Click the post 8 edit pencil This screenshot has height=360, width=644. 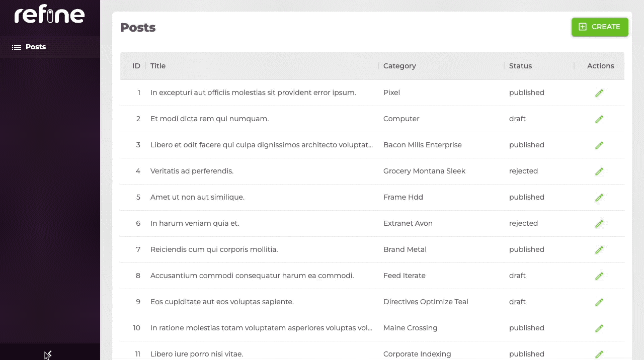click(x=599, y=276)
